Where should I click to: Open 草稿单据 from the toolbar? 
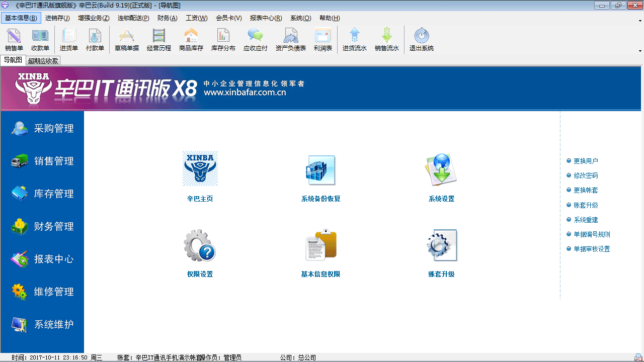pyautogui.click(x=127, y=40)
